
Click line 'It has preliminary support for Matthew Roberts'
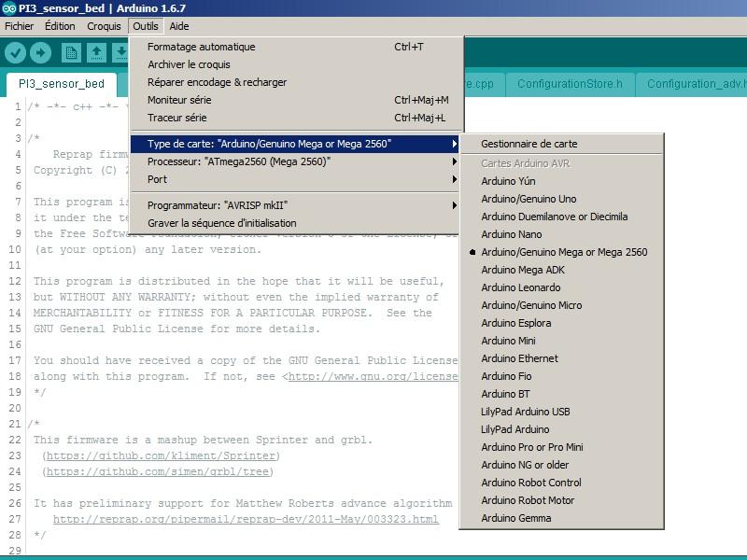(243, 503)
